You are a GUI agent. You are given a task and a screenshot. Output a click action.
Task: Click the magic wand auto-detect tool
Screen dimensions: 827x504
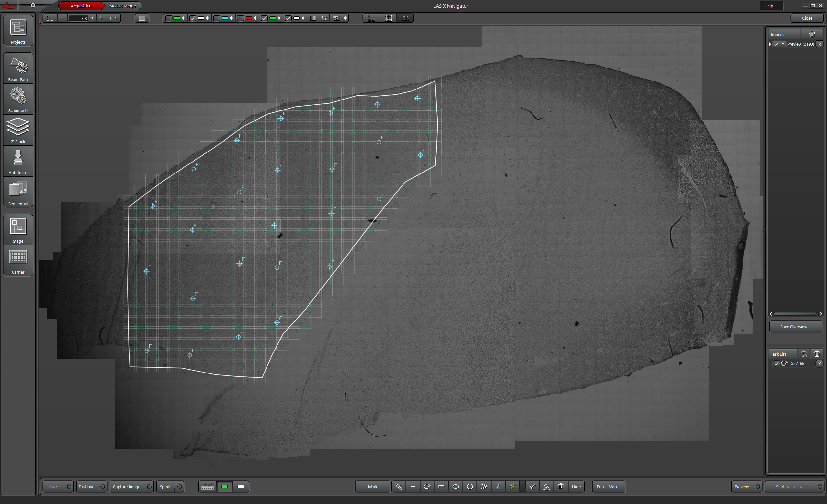(484, 487)
